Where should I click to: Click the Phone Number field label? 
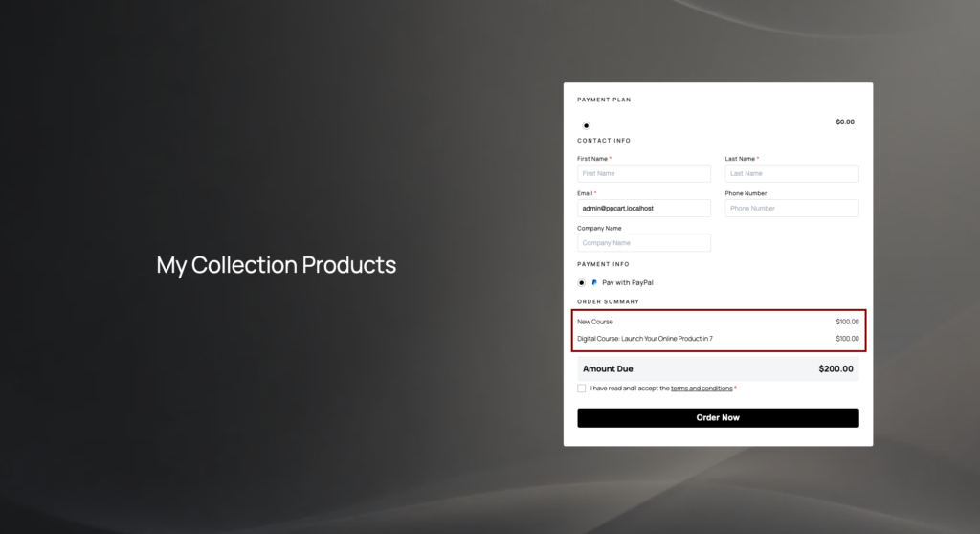(x=746, y=193)
